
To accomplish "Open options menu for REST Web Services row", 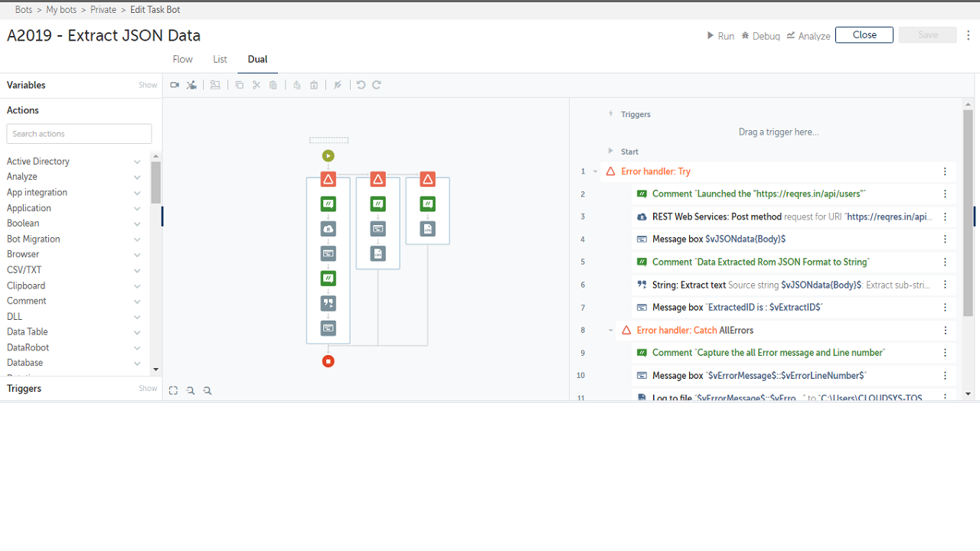I will [946, 217].
